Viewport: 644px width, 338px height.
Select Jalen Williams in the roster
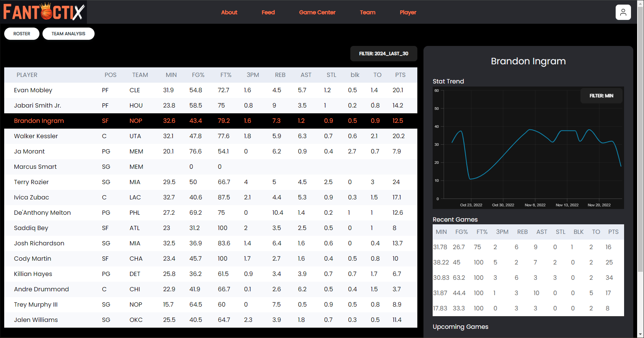pyautogui.click(x=36, y=320)
